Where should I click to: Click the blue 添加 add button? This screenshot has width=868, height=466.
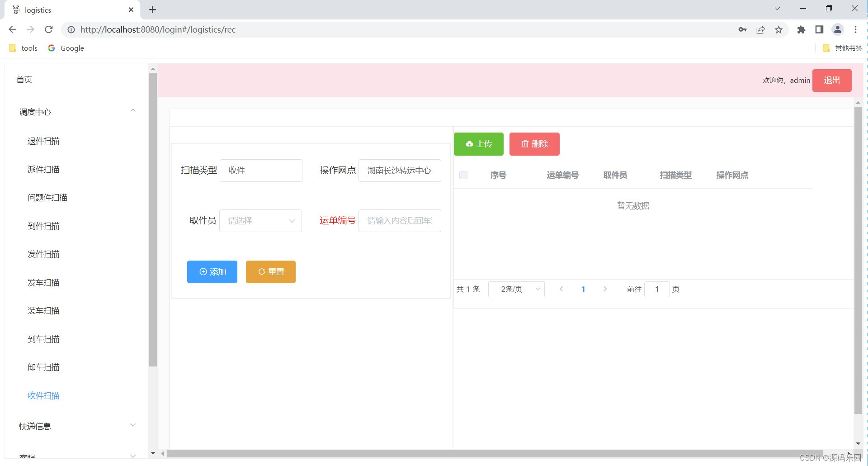(x=212, y=272)
